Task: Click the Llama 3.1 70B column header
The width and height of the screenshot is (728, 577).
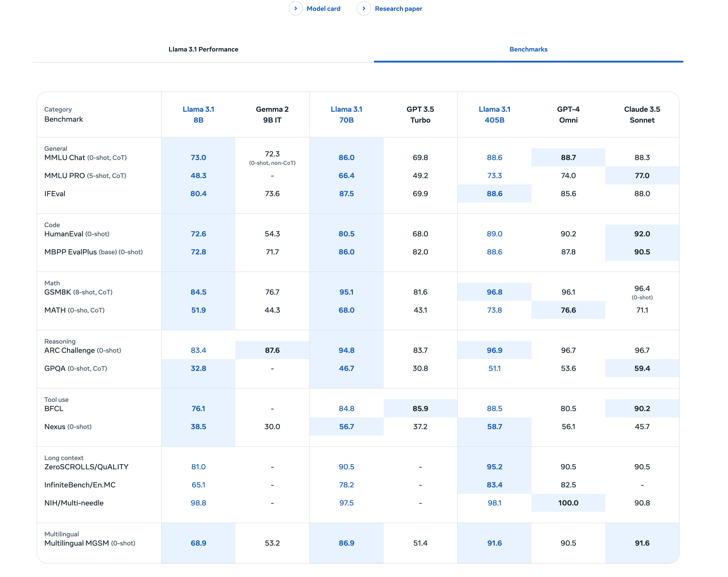Action: (346, 114)
